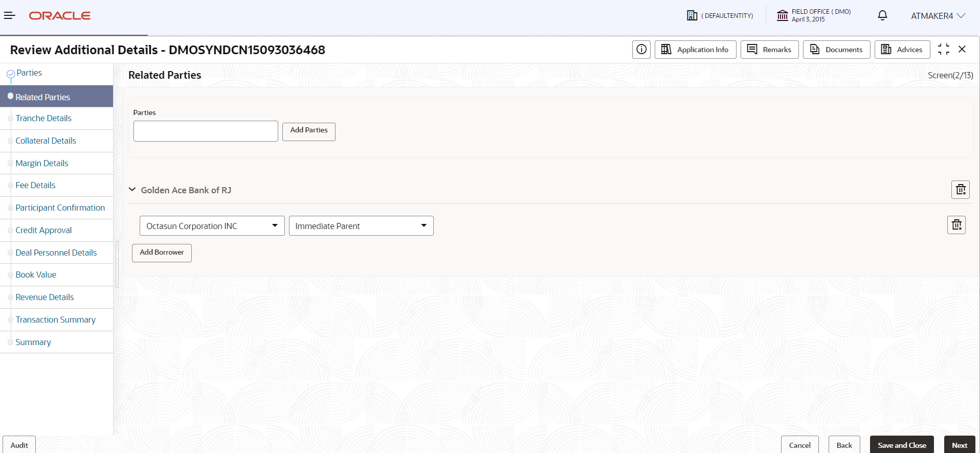Click the Cancel button

800,445
